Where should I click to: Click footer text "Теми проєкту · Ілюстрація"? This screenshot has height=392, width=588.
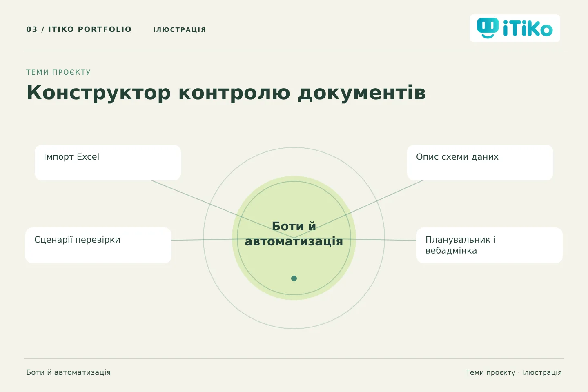pos(514,372)
